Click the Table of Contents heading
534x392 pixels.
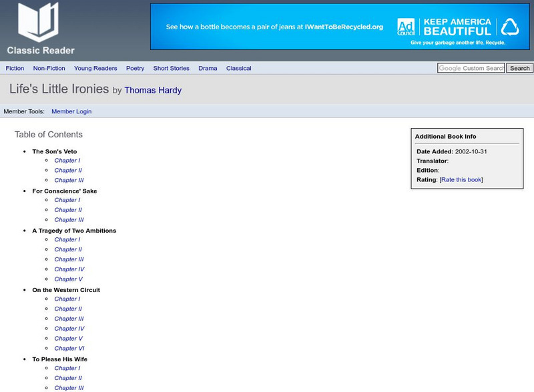(48, 135)
